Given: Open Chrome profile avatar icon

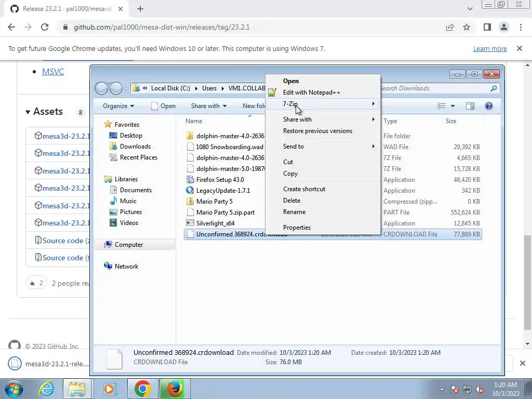Looking at the screenshot, I should click(504, 27).
